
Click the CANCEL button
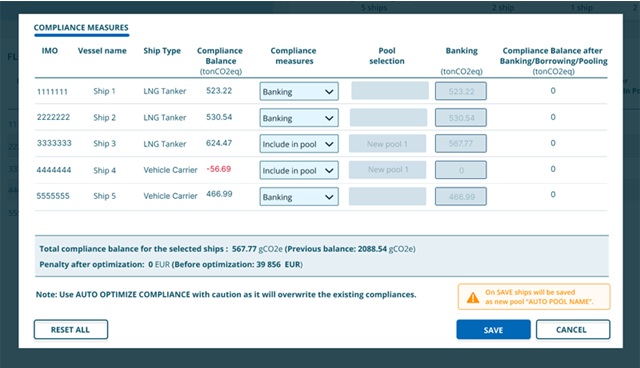click(x=573, y=330)
